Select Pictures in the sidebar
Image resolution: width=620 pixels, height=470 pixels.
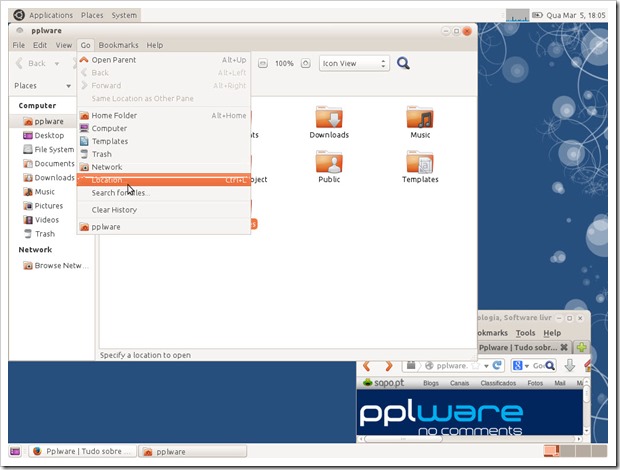click(x=43, y=206)
